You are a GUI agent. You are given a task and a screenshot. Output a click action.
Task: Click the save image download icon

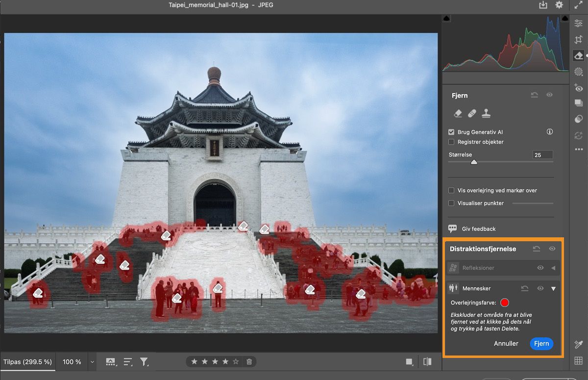coord(543,5)
